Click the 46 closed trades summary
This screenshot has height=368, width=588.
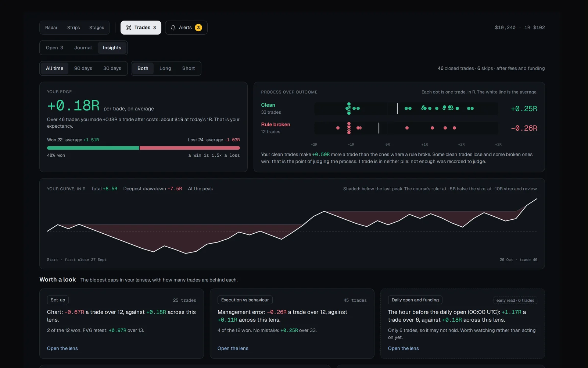456,68
